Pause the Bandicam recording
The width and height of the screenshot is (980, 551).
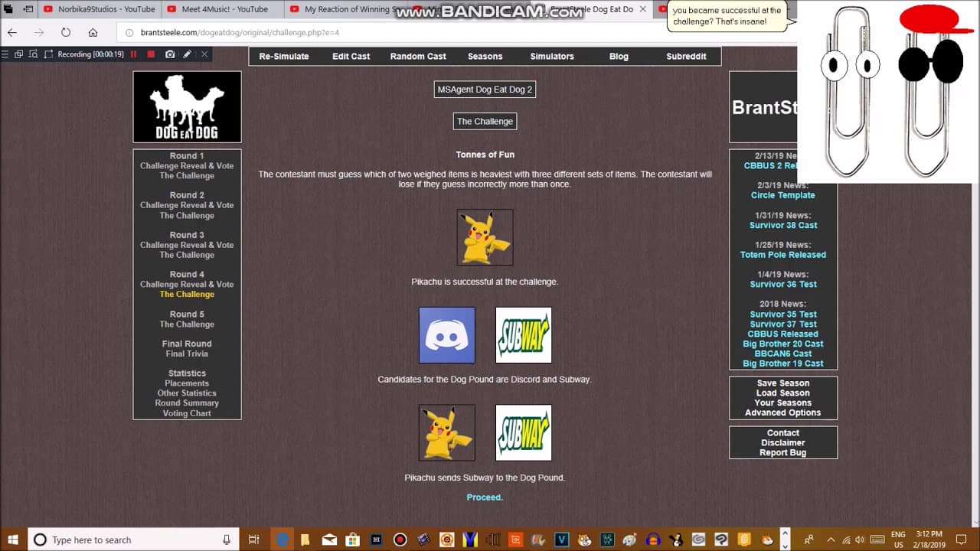click(134, 54)
